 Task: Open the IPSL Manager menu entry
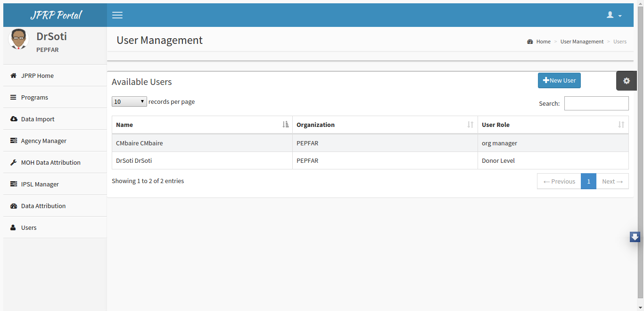55,184
